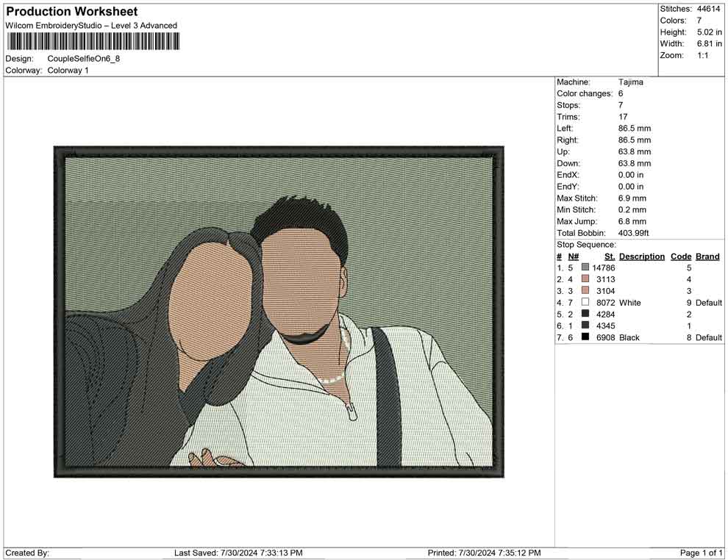This screenshot has height=560, width=728.
Task: Select the design name CoupleSelfieOn6_8
Action: [x=83, y=58]
